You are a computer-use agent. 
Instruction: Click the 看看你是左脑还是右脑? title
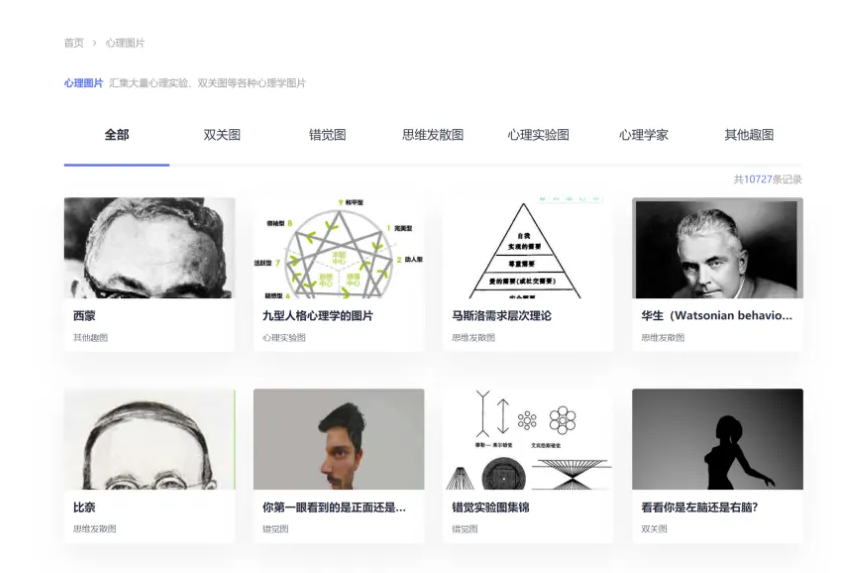(x=700, y=507)
